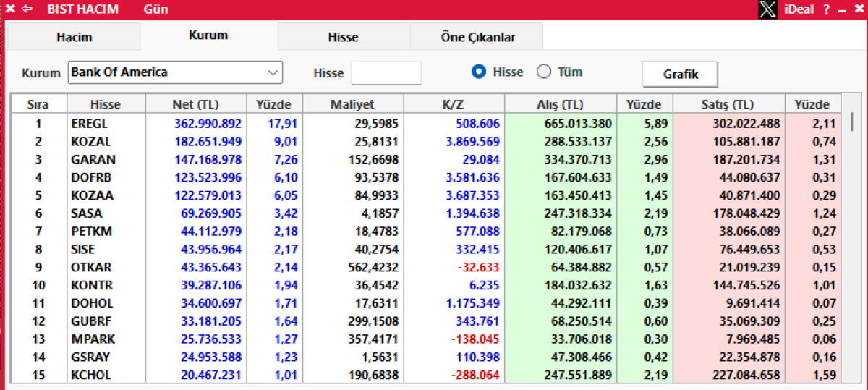This screenshot has height=390, width=868.
Task: Select the EREGL row in the table
Action: (x=426, y=124)
